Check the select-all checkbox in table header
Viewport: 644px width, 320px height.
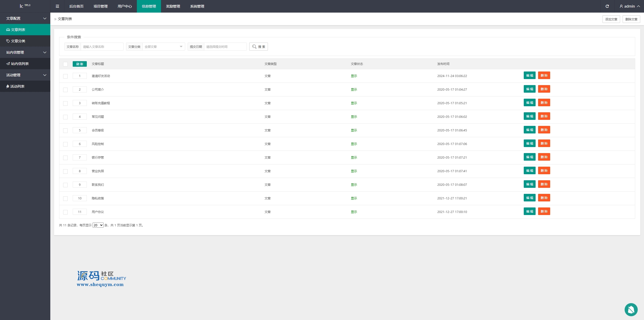(65, 64)
